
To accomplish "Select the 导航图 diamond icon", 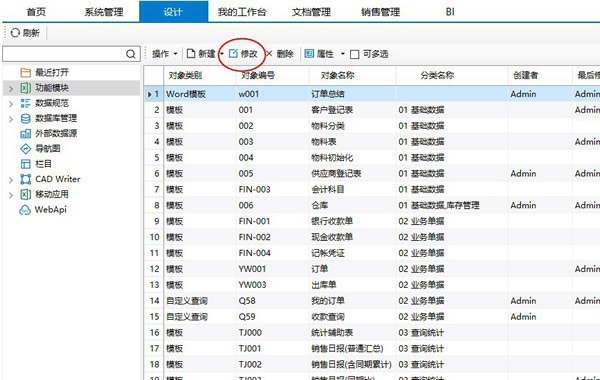I will click(x=26, y=148).
